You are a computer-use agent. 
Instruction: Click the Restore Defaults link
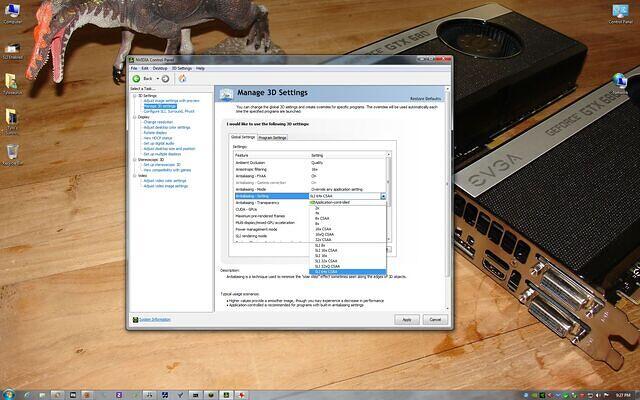pos(427,98)
